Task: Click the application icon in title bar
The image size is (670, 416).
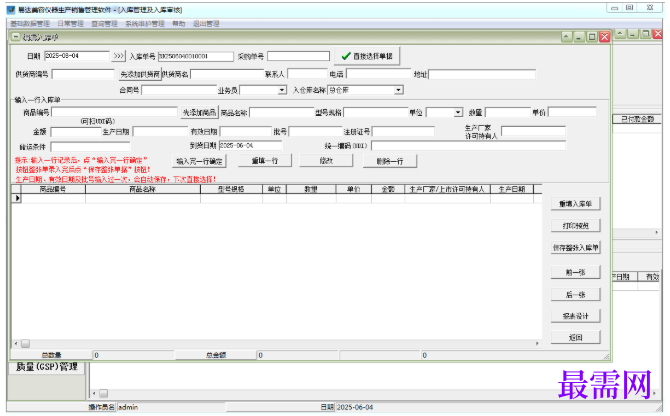Action: pyautogui.click(x=11, y=9)
